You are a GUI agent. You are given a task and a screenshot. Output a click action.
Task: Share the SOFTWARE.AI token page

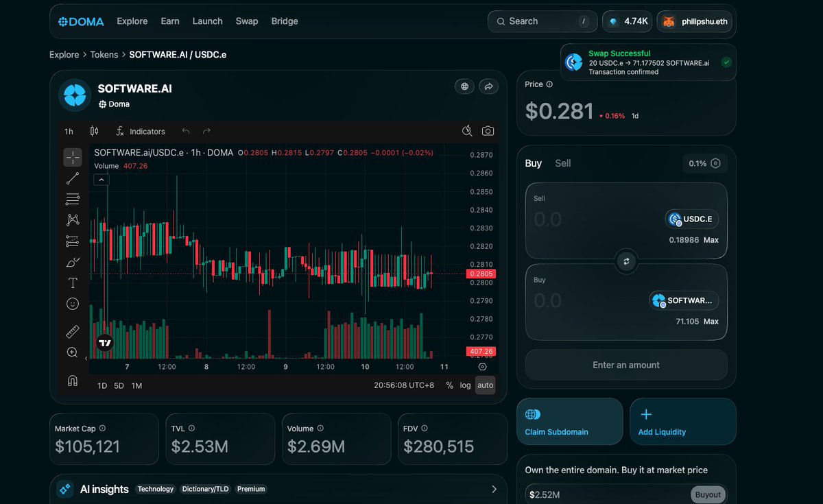coord(488,86)
